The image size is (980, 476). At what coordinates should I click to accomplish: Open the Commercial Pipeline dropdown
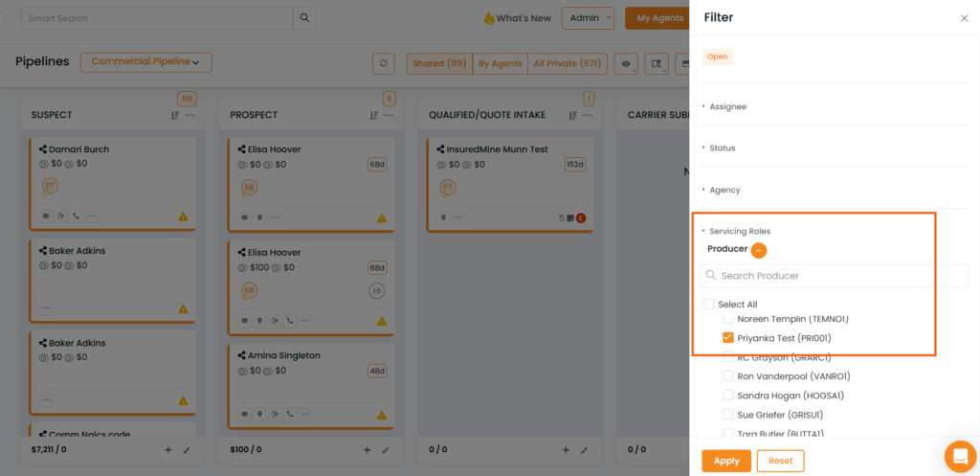coord(146,62)
